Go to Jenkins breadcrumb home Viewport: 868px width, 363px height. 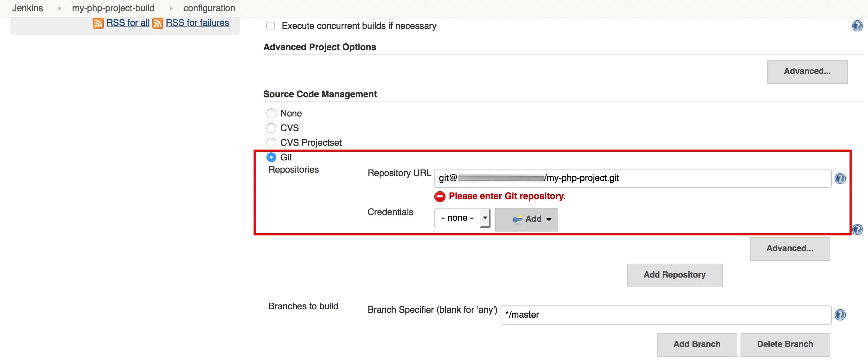coord(28,8)
